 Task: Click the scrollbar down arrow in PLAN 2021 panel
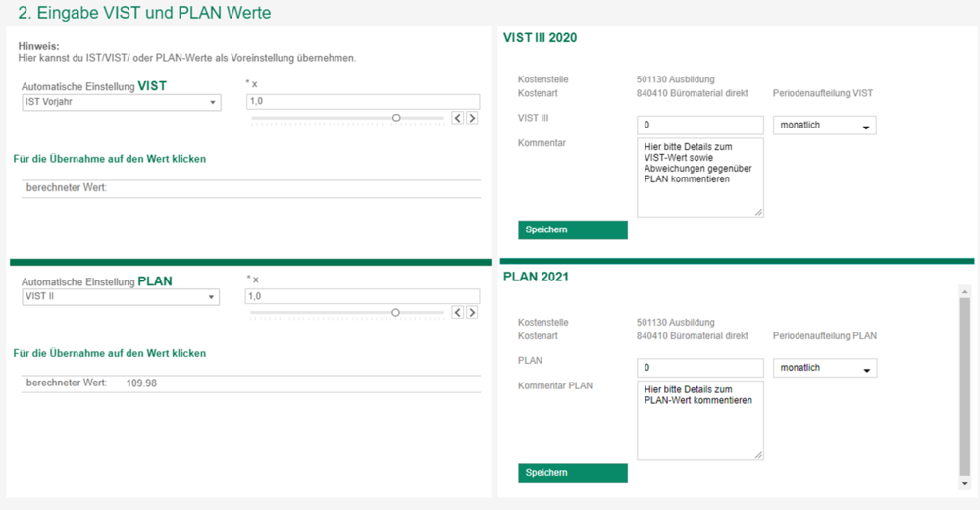tap(965, 484)
